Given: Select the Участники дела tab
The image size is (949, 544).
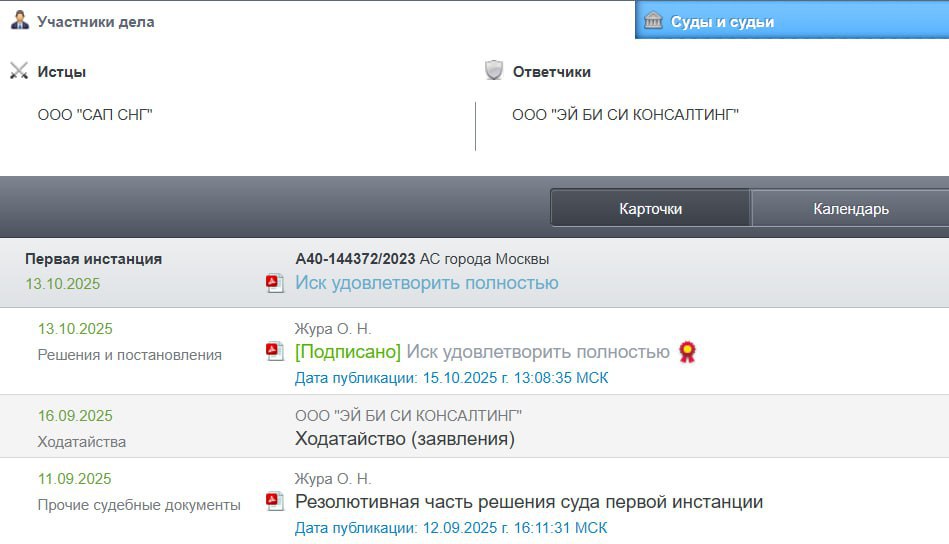Looking at the screenshot, I should 95,21.
